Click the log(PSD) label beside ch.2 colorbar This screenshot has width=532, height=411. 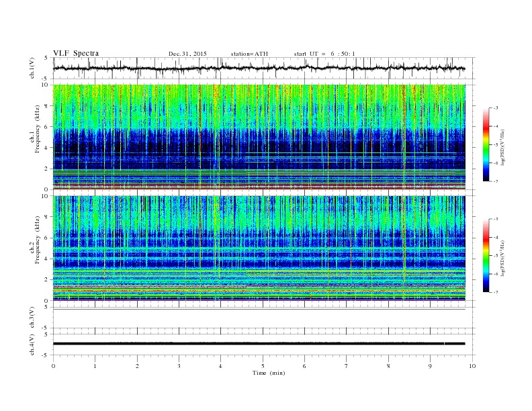503,258
